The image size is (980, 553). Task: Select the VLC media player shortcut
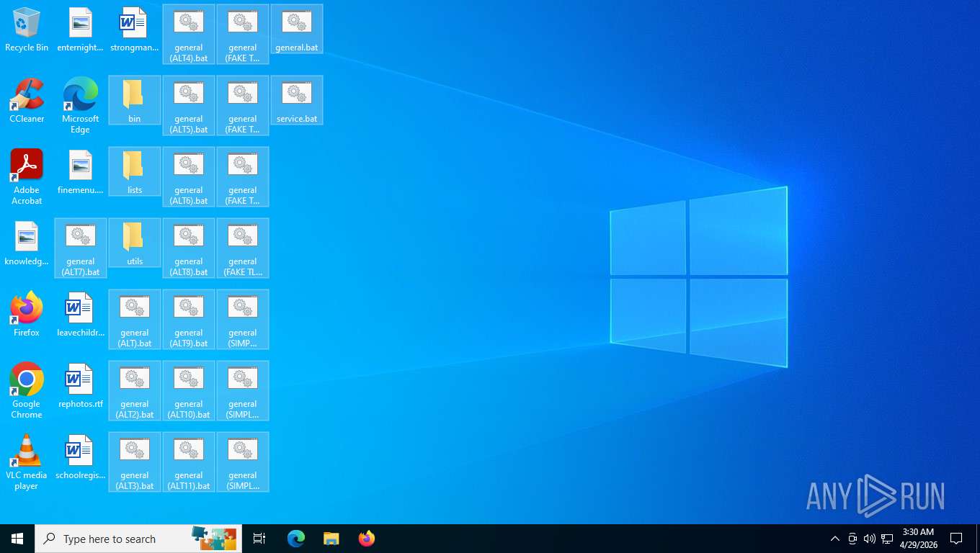[x=27, y=462]
